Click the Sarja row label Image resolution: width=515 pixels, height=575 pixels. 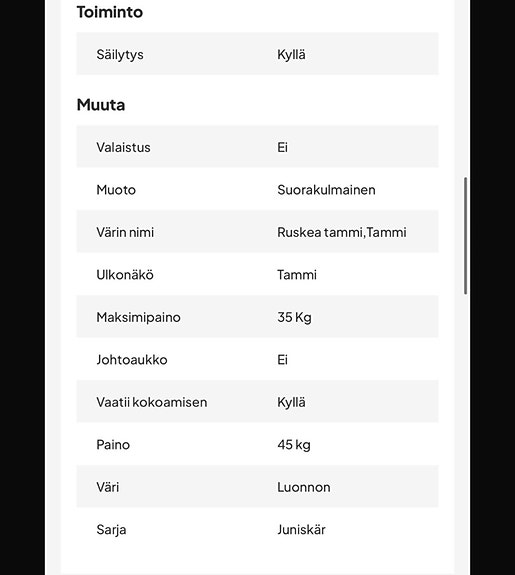[111, 530]
